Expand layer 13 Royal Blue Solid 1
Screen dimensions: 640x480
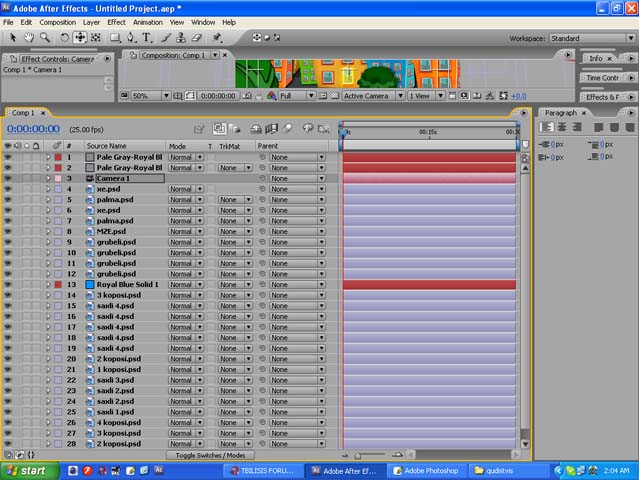point(48,284)
